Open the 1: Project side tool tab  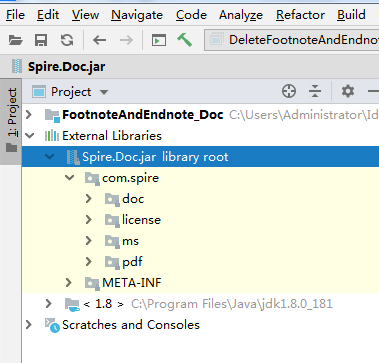pyautogui.click(x=11, y=121)
